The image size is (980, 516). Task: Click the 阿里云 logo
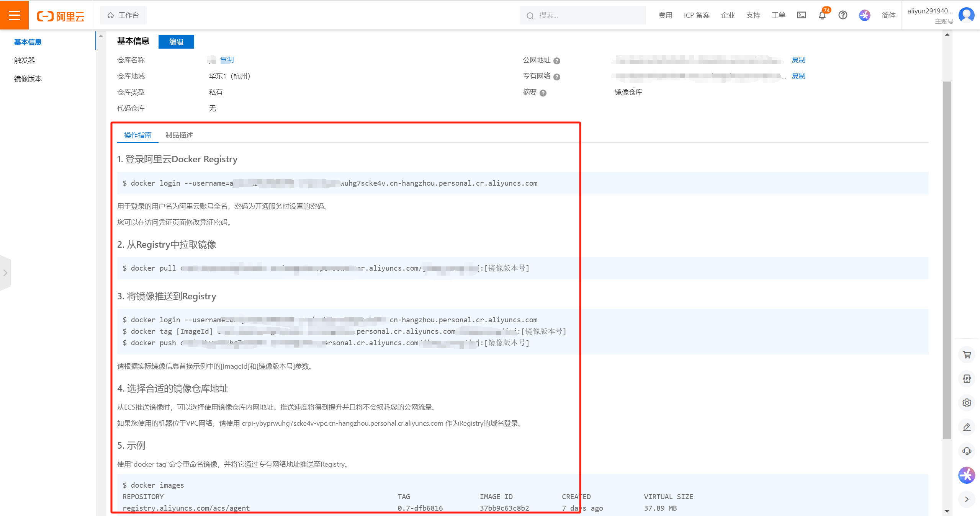(x=61, y=16)
